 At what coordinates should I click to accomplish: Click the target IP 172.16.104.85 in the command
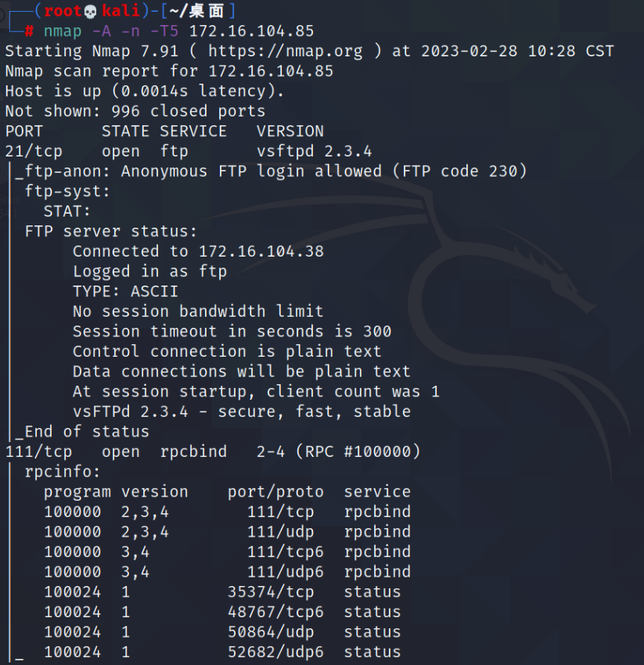tap(251, 31)
